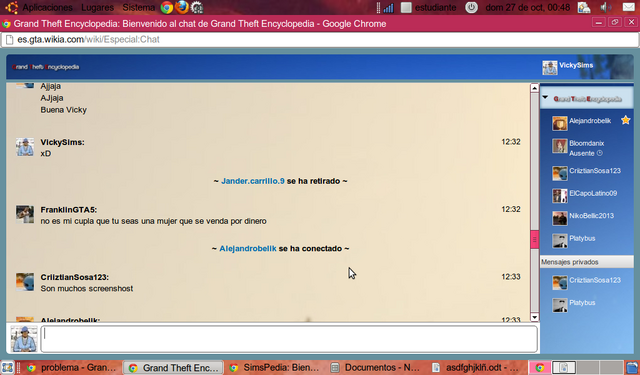This screenshot has height=375, width=640.
Task: Click the scrollbar up arrow
Action: pyautogui.click(x=534, y=88)
